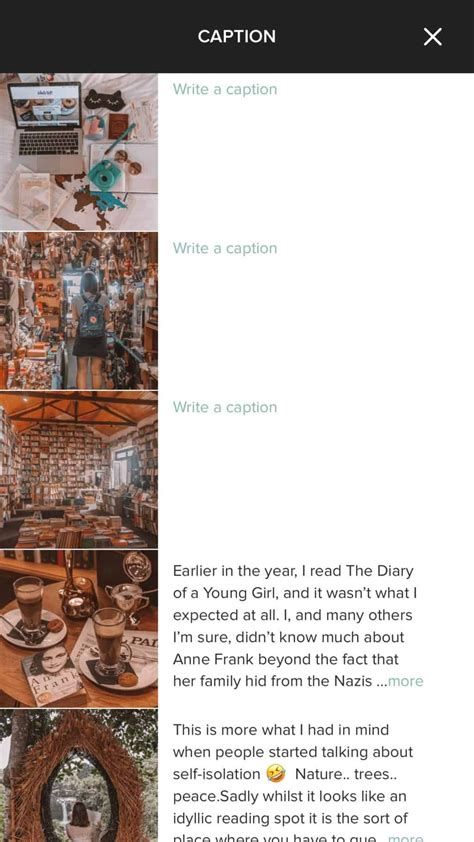Viewport: 474px width, 842px height.
Task: Edit the caption starting 'This is more what'
Action: (298, 782)
